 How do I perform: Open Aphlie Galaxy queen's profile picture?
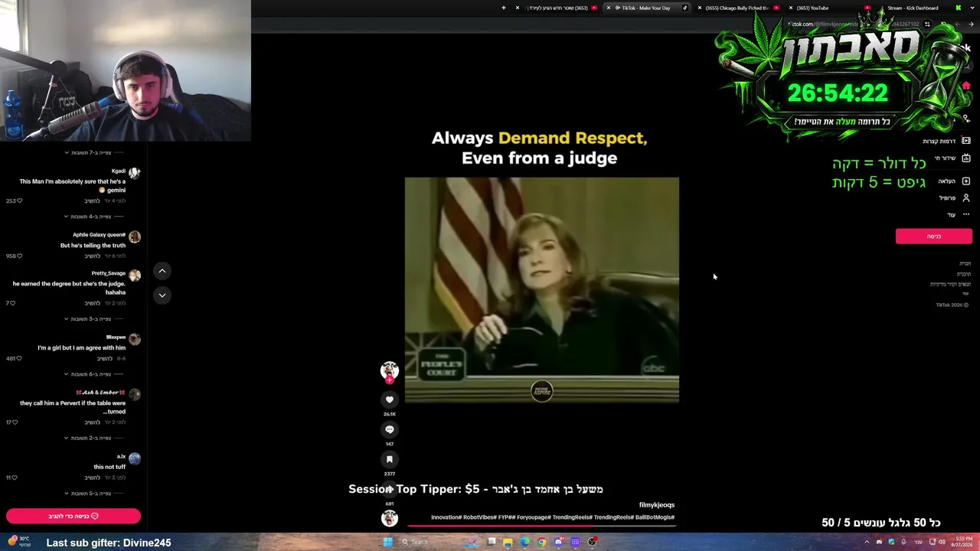[135, 237]
